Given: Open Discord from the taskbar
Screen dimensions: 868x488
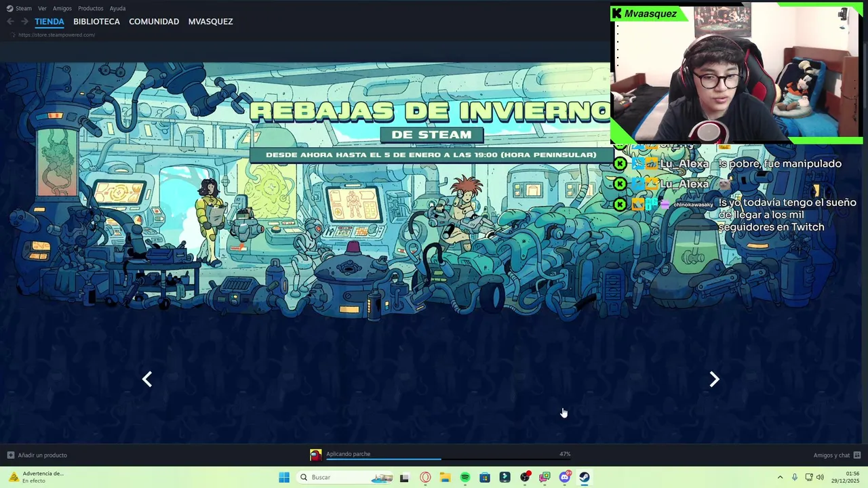Looking at the screenshot, I should (565, 477).
